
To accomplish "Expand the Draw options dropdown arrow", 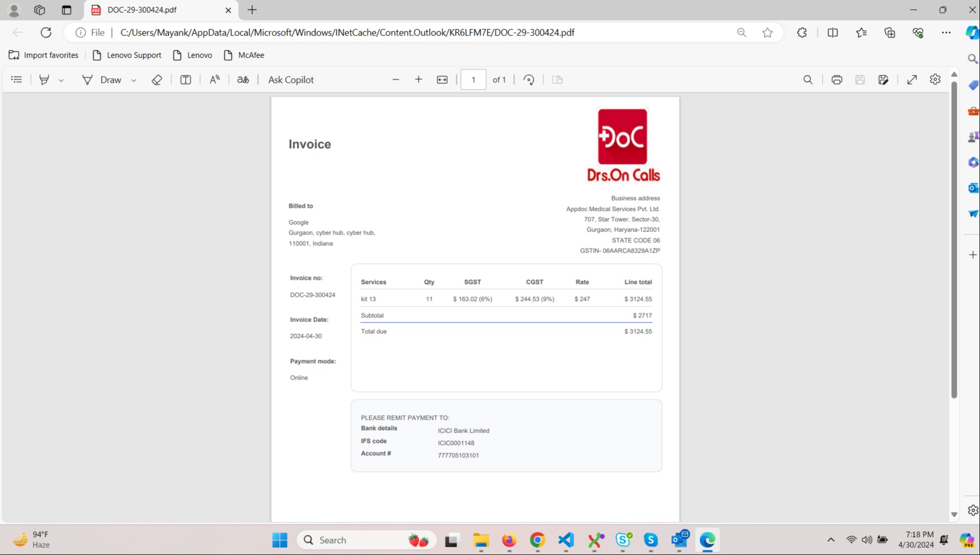I will pyautogui.click(x=134, y=80).
